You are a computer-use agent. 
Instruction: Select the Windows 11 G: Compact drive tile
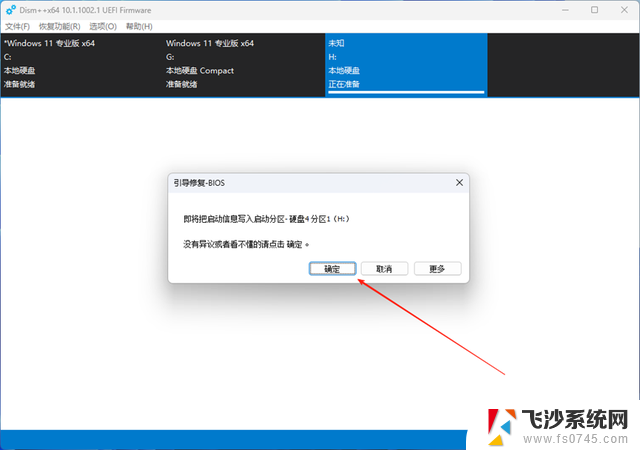point(244,65)
